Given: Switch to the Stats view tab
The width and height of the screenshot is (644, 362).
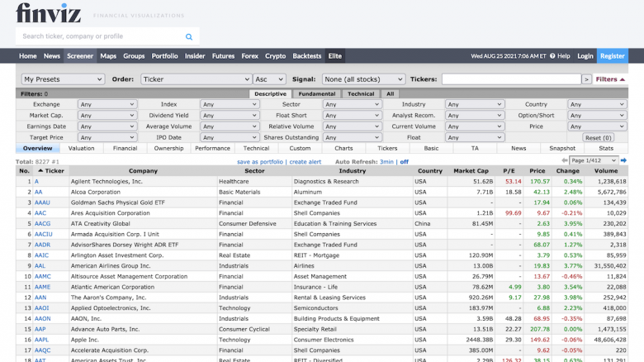Looking at the screenshot, I should point(606,149).
